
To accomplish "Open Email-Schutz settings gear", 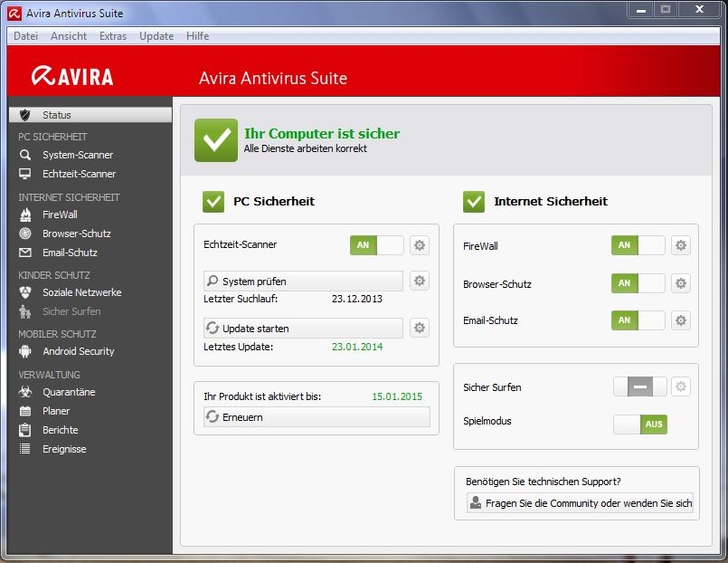I will click(681, 320).
